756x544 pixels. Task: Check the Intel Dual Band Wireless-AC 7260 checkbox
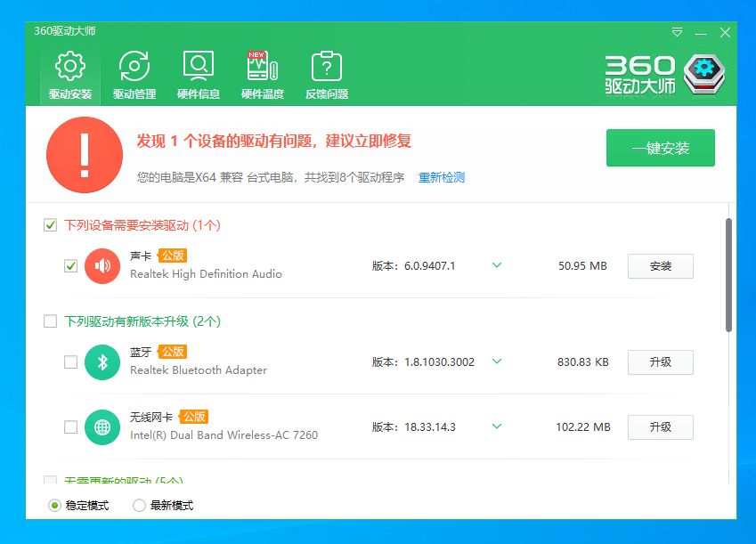71,427
